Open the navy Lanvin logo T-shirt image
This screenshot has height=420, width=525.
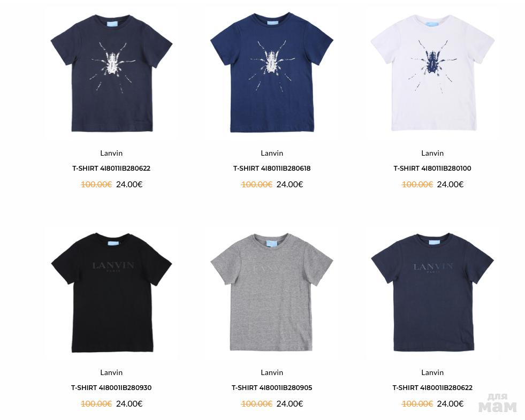432,293
